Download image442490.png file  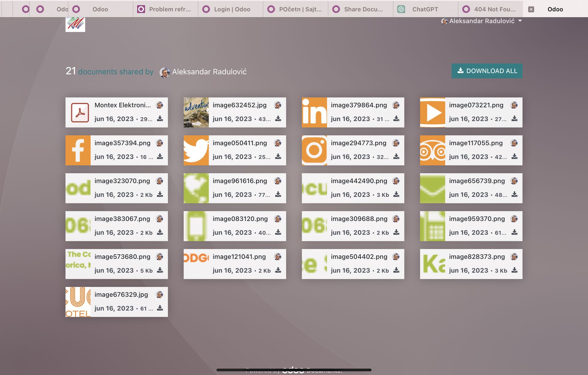click(x=396, y=194)
